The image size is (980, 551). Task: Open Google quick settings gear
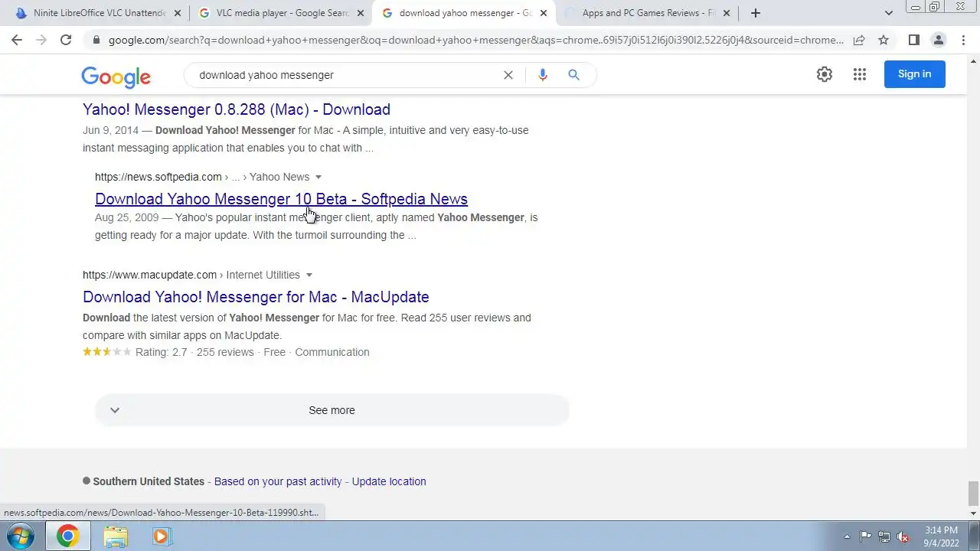(x=825, y=74)
